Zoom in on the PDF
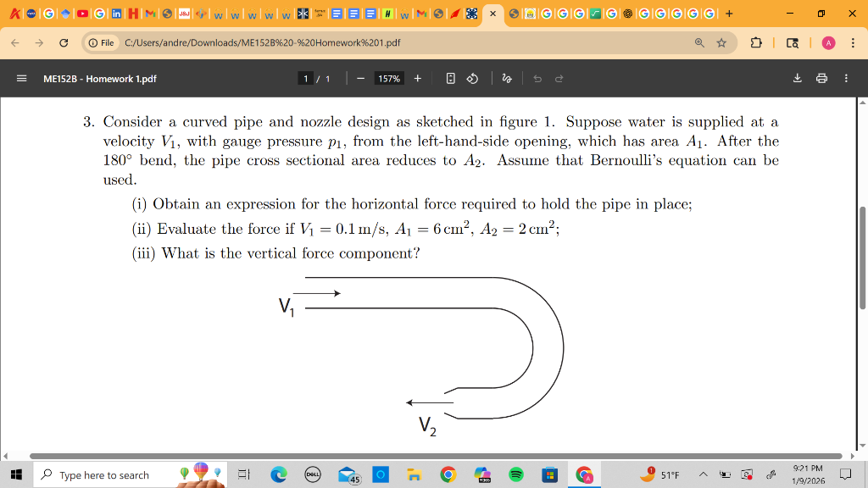Image resolution: width=868 pixels, height=488 pixels. [x=417, y=79]
